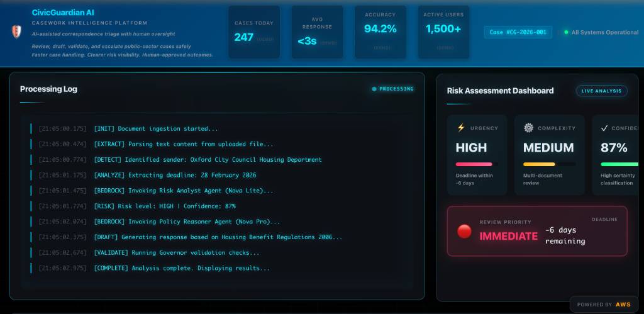
Task: Click the timestamp 21:05:02.975
Action: coord(62,269)
